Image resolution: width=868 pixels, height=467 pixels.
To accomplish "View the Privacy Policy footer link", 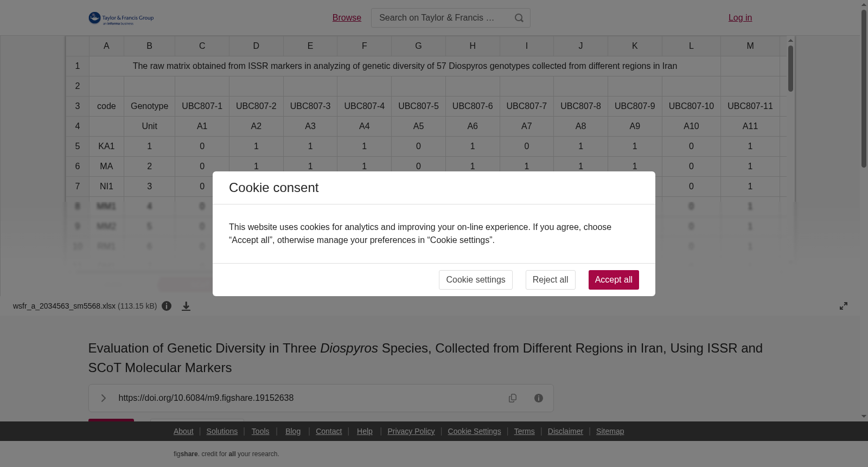I will click(x=411, y=431).
